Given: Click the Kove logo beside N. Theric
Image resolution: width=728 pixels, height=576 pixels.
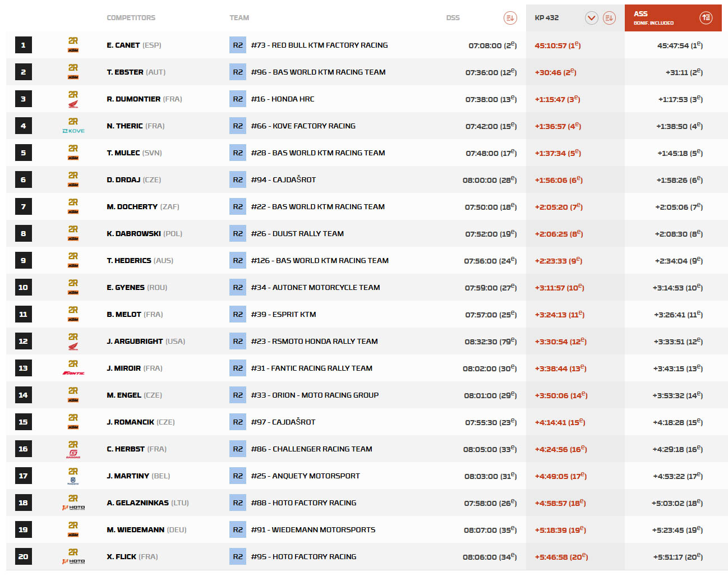Looking at the screenshot, I should coord(73,131).
